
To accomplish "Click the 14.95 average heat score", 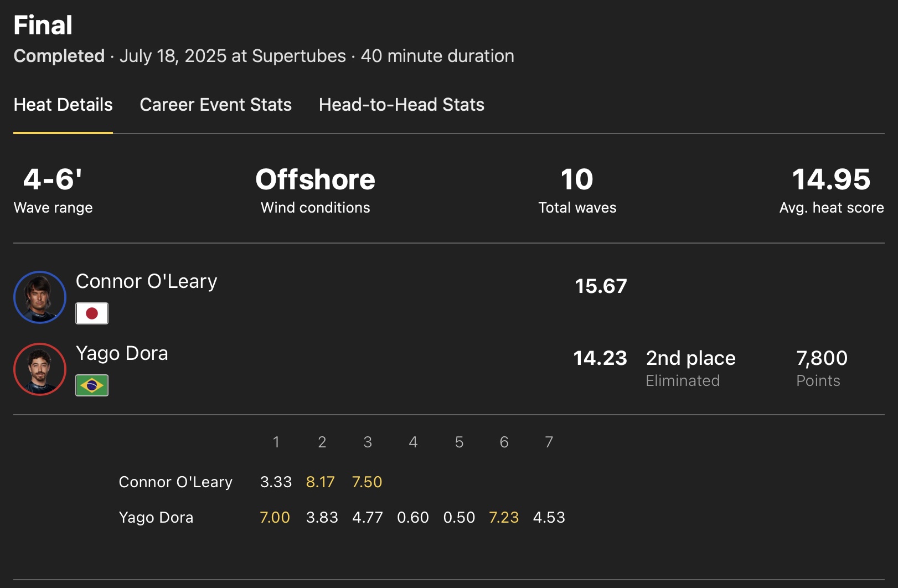I will click(831, 180).
